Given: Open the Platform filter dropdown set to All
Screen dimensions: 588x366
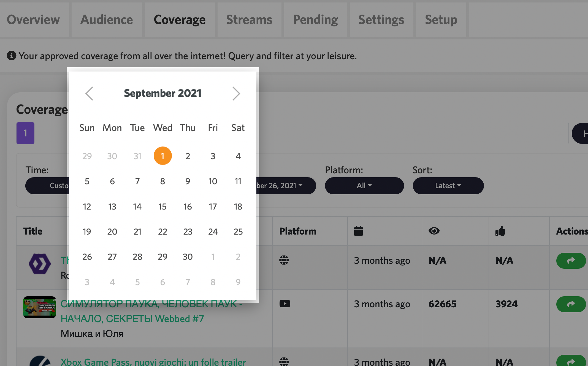Looking at the screenshot, I should (x=364, y=185).
